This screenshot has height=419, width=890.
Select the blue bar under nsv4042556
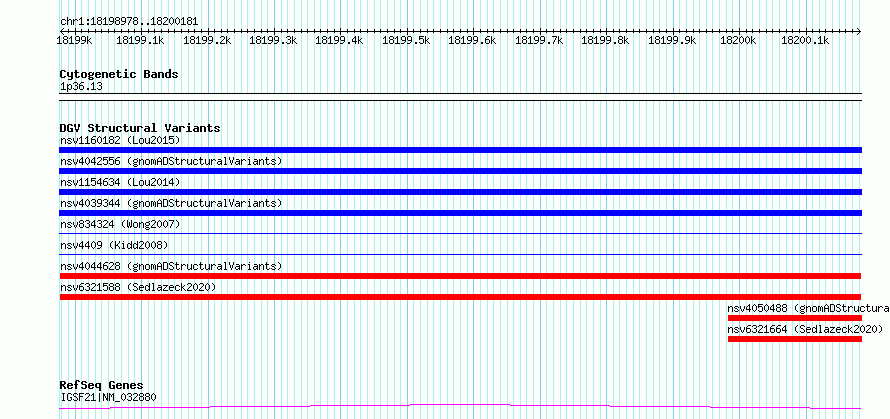coord(460,171)
